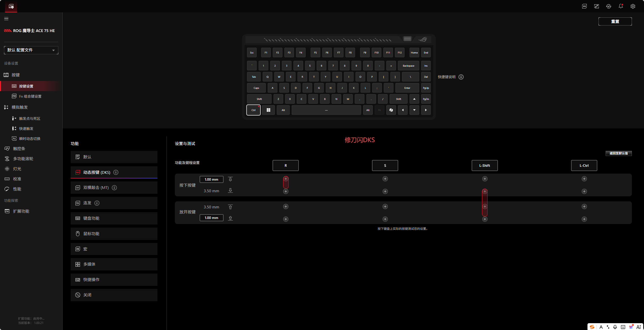Click the Sogou input method icon

(592, 327)
